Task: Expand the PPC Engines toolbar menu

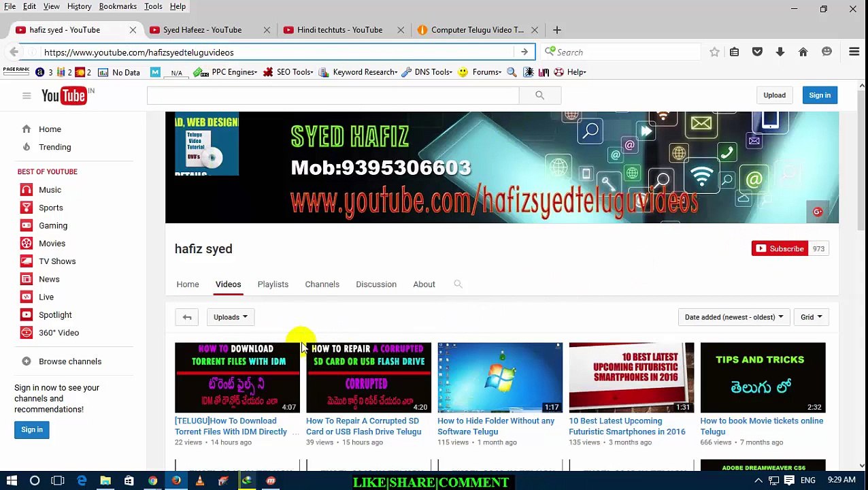Action: coord(226,72)
